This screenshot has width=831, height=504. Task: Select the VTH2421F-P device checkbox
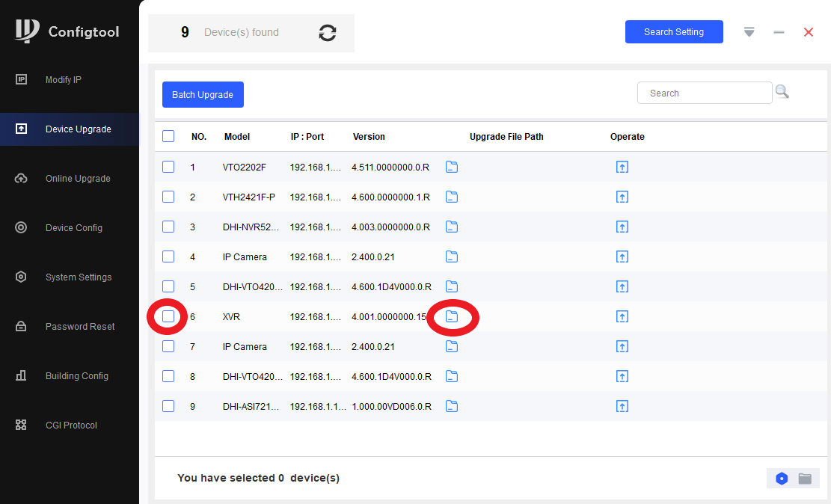(168, 197)
